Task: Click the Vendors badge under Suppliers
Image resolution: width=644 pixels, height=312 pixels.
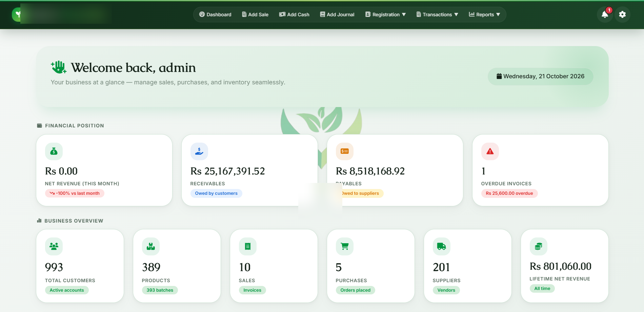Action: [x=446, y=290]
